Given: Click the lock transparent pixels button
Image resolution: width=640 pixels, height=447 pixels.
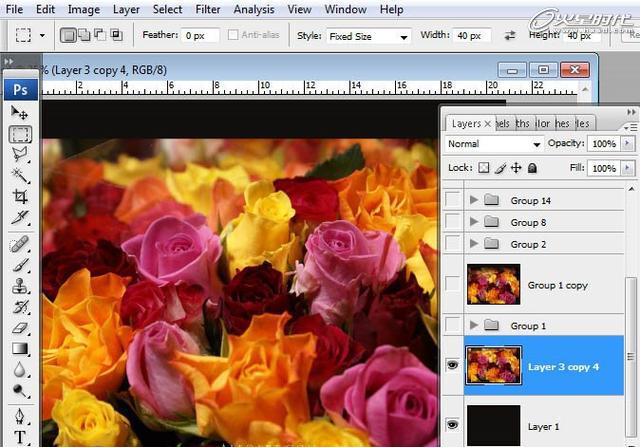Looking at the screenshot, I should point(484,168).
